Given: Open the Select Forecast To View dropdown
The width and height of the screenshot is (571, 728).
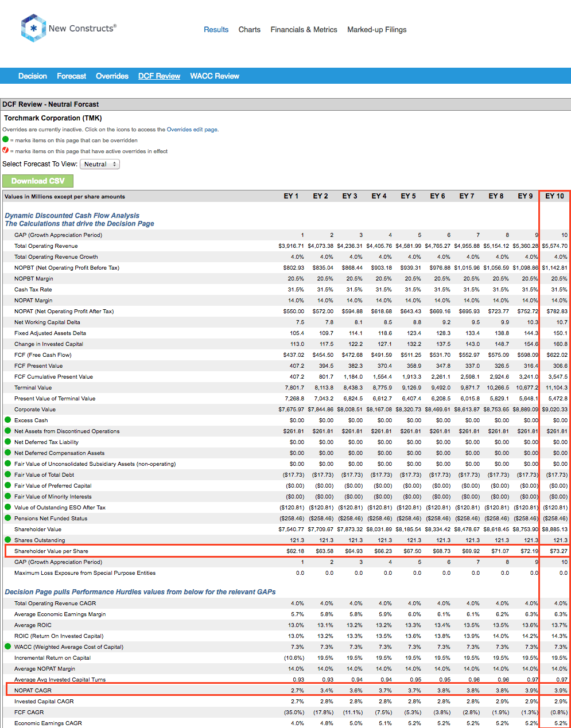Looking at the screenshot, I should [100, 164].
